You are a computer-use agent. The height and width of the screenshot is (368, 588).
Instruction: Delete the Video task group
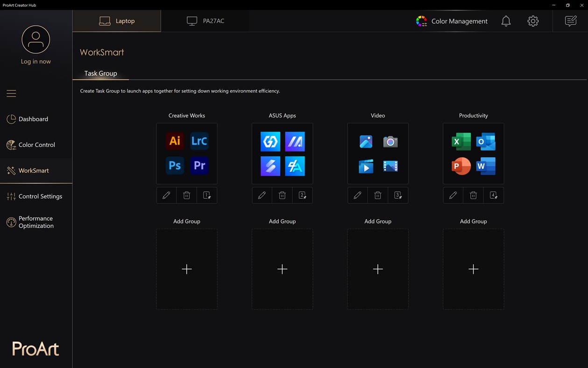coord(378,195)
